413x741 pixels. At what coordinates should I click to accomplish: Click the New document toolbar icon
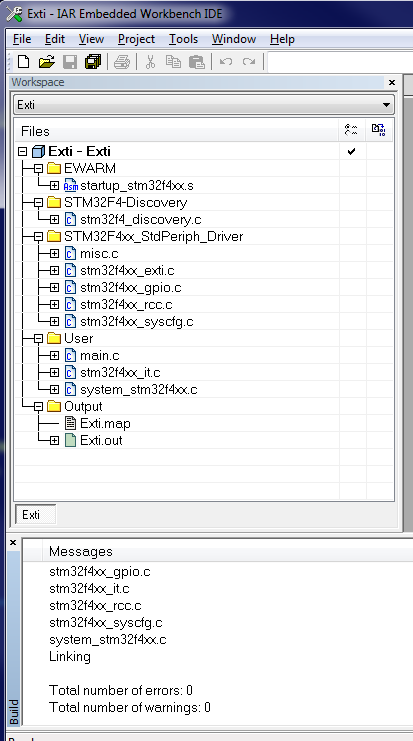[x=23, y=61]
